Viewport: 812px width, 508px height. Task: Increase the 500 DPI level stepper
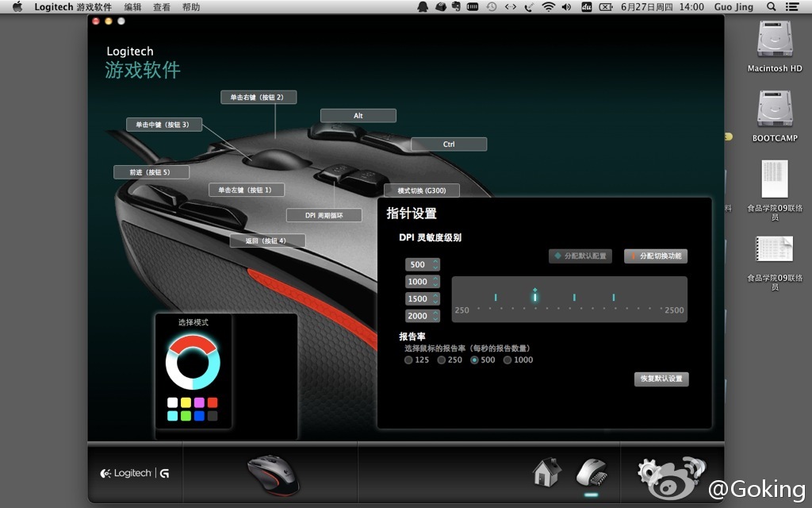(x=435, y=261)
